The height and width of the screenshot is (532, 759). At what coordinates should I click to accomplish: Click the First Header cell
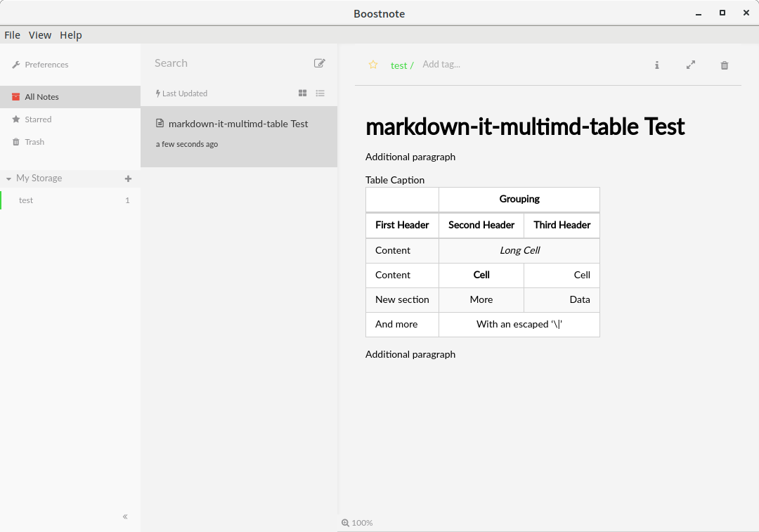(x=402, y=225)
